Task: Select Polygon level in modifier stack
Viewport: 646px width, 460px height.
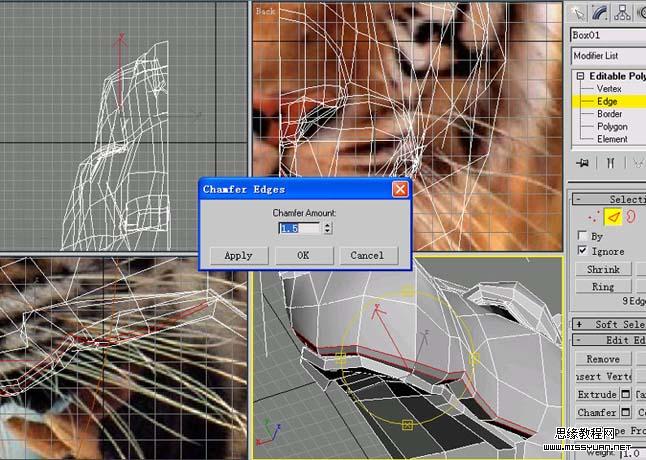Action: tap(612, 126)
